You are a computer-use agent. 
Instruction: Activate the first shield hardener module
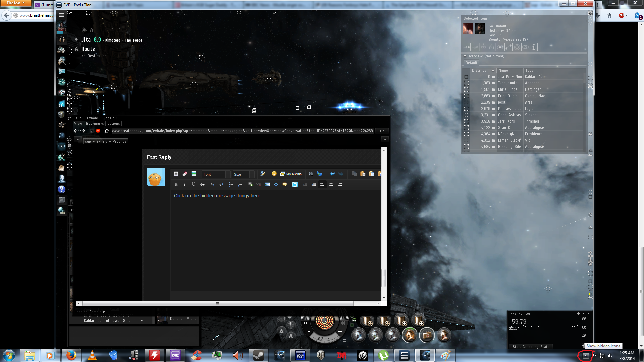pos(358,335)
